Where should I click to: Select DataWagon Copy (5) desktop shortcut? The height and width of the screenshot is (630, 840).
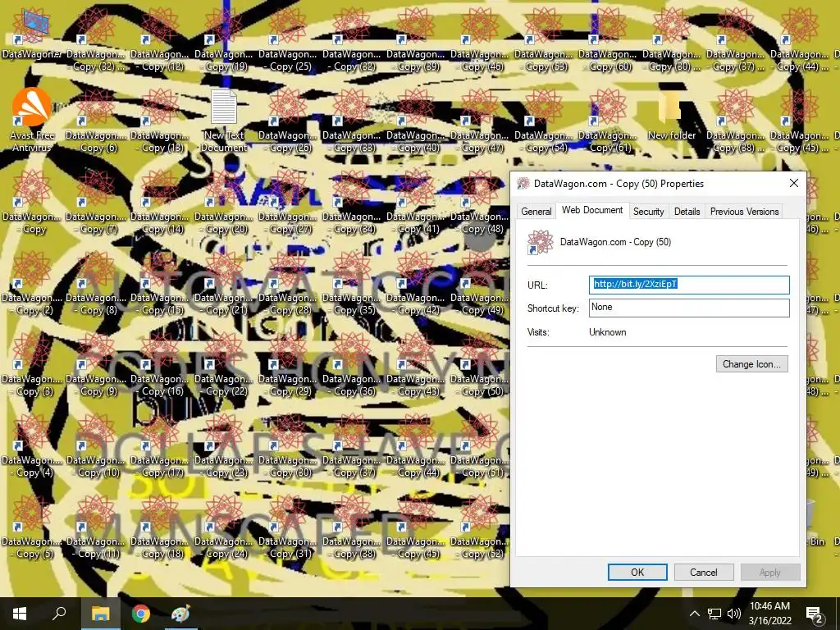tap(32, 526)
